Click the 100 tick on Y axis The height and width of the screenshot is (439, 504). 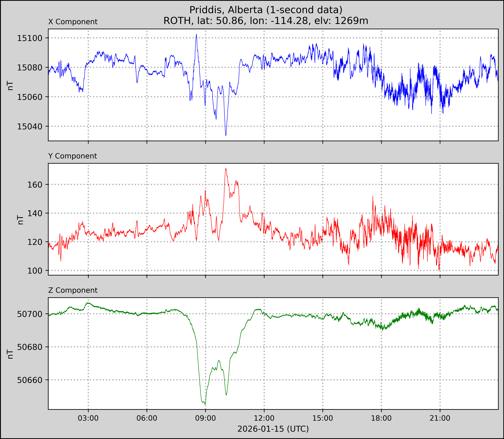(35, 271)
